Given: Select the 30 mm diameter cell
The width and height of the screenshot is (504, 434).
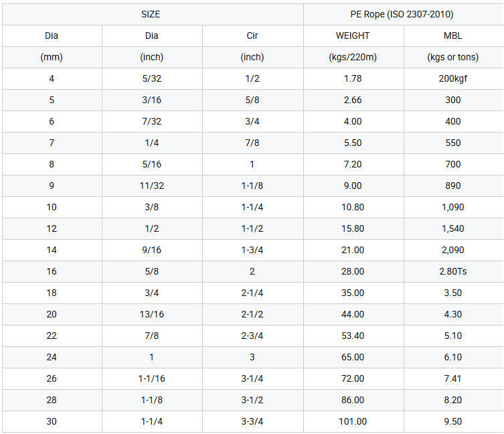Looking at the screenshot, I should [x=52, y=421].
